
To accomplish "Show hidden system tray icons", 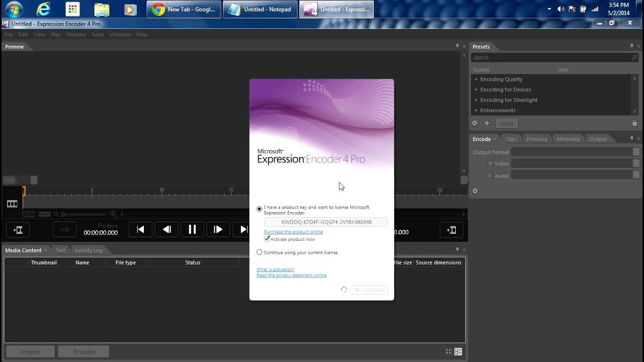I will [x=549, y=9].
